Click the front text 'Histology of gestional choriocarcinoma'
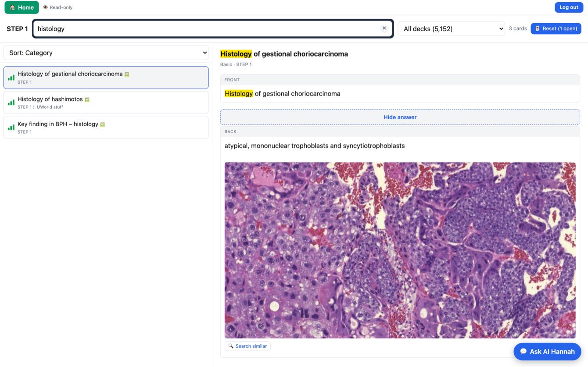The width and height of the screenshot is (588, 367). tap(282, 93)
